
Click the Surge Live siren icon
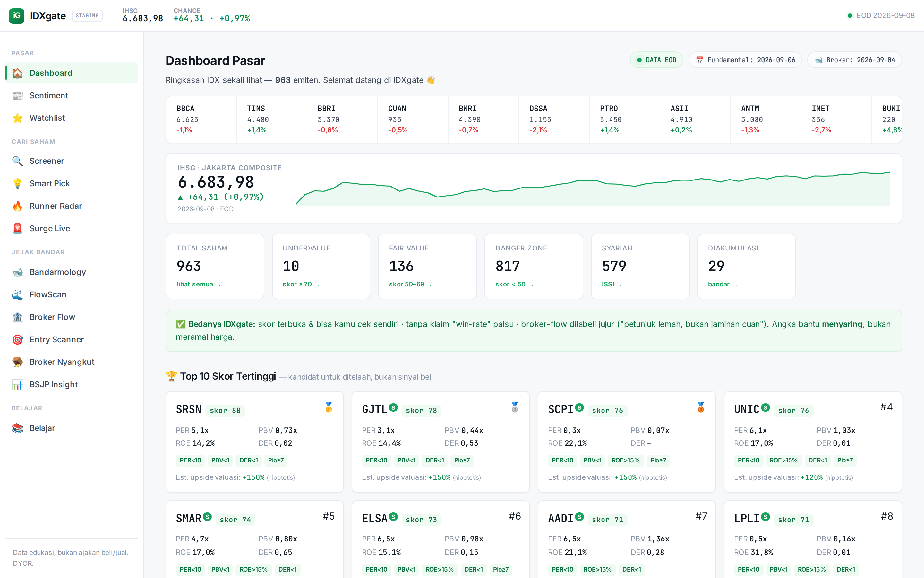(x=18, y=229)
